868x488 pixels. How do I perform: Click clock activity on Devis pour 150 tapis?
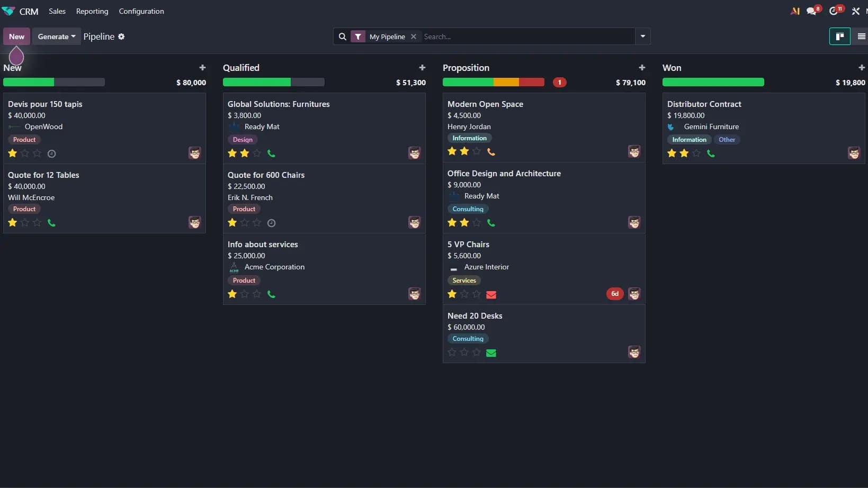(x=51, y=153)
